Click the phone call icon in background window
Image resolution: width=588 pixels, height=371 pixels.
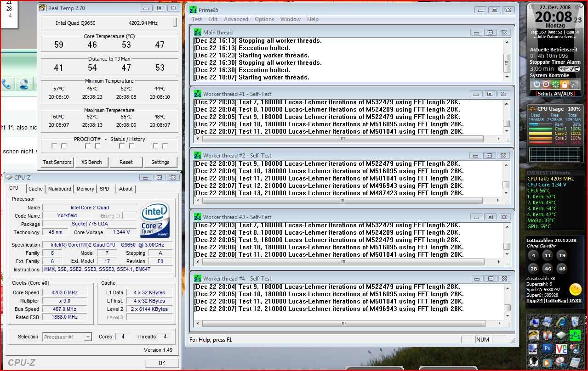pyautogui.click(x=6, y=84)
